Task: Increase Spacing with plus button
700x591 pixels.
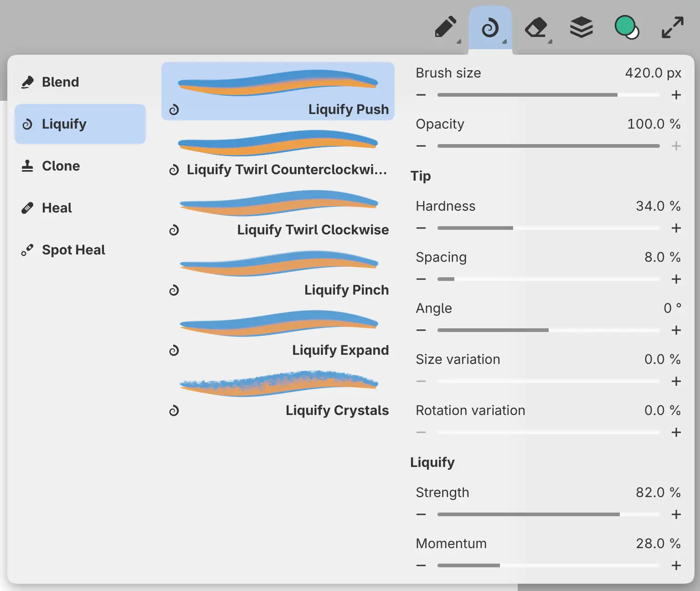Action: point(676,279)
